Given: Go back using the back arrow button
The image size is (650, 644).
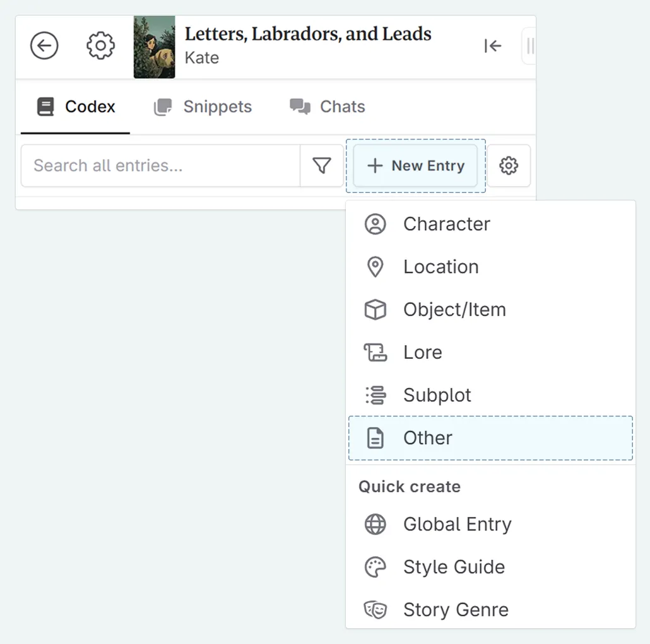Looking at the screenshot, I should click(x=44, y=45).
